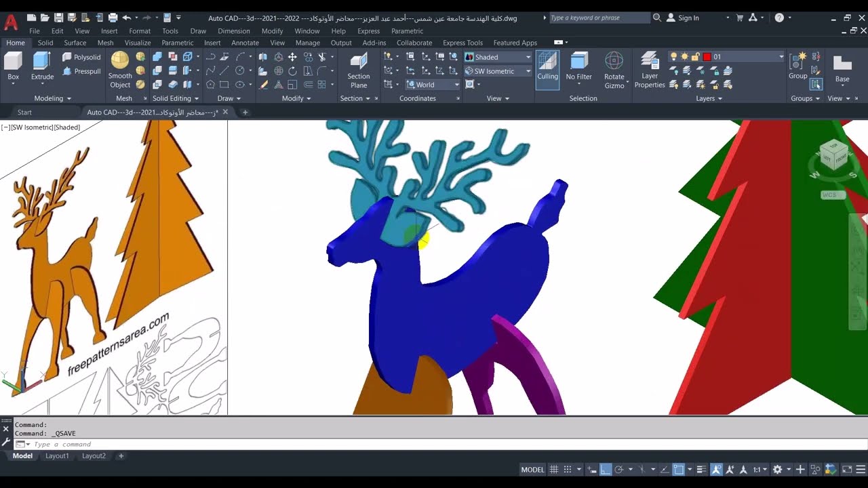Expand the Modeling panel

click(53, 98)
